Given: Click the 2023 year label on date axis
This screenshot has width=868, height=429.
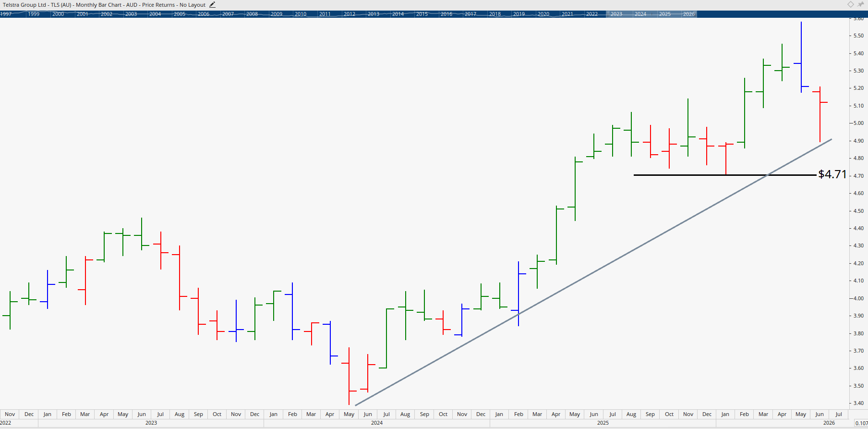Looking at the screenshot, I should tap(151, 423).
